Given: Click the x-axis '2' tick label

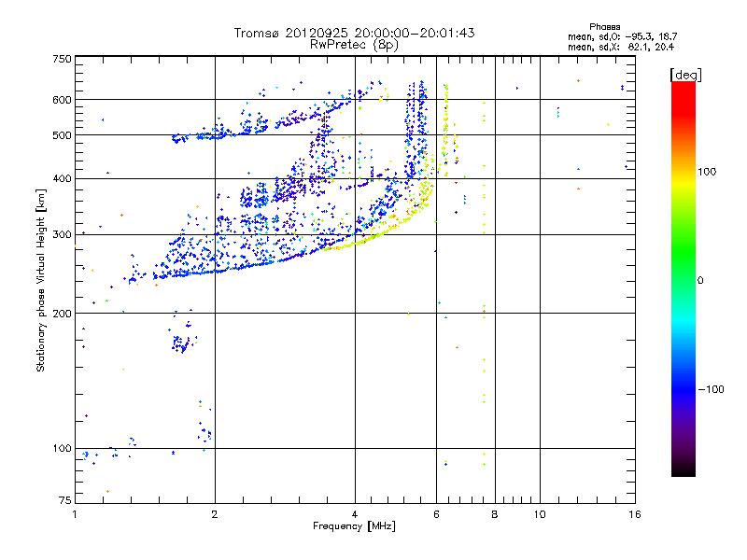Looking at the screenshot, I should (x=215, y=514).
